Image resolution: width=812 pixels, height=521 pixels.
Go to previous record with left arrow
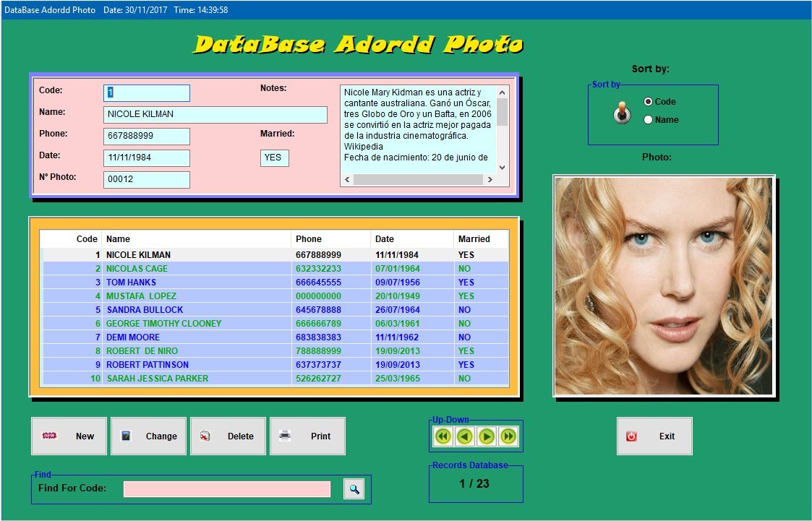coord(463,436)
